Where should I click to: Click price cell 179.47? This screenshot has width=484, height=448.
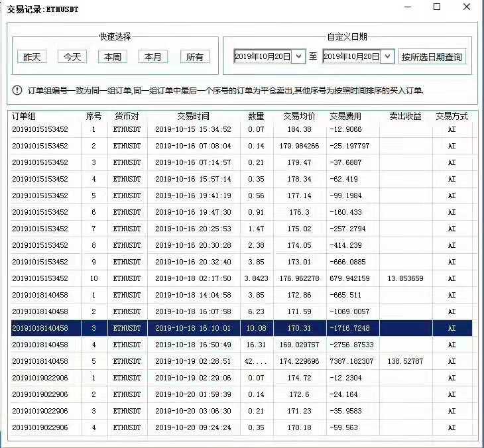[x=299, y=162]
